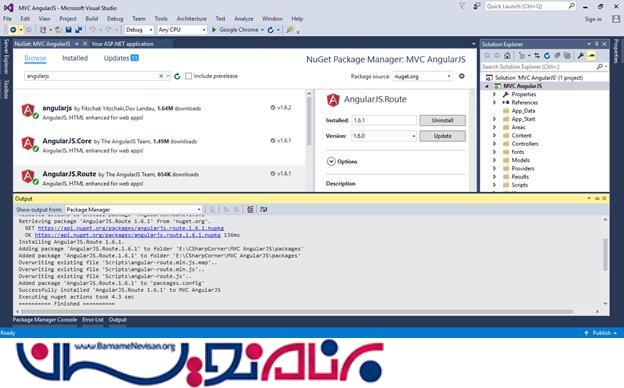Open the Tools menu
Screen dimensions: 624x388
161,19
